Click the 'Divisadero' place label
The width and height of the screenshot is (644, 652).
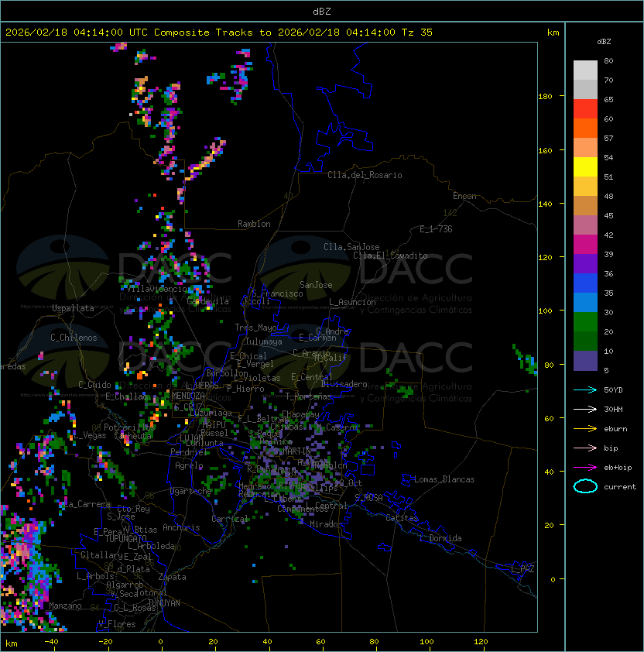point(344,384)
